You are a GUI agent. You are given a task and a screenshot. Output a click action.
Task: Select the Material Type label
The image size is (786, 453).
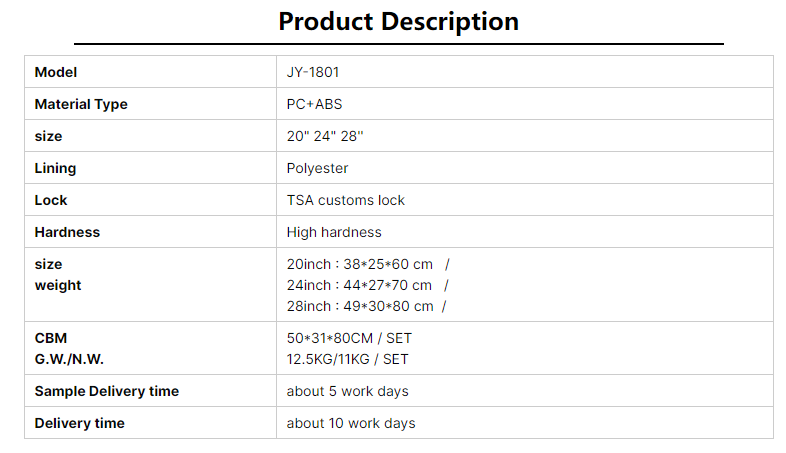[81, 104]
